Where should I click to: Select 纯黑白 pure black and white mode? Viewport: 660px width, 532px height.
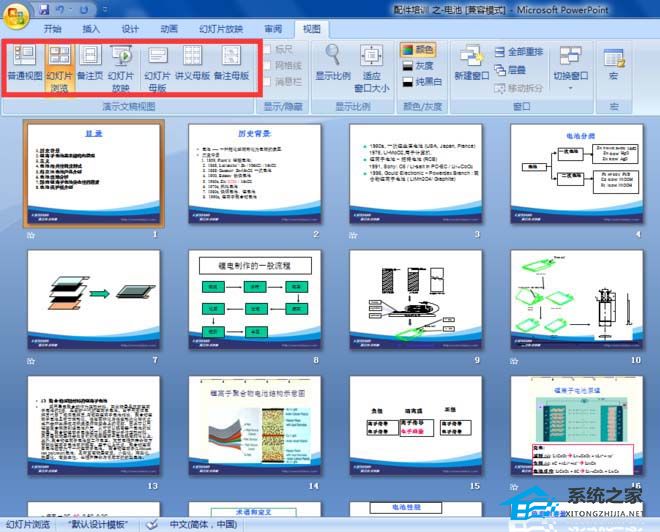[422, 82]
